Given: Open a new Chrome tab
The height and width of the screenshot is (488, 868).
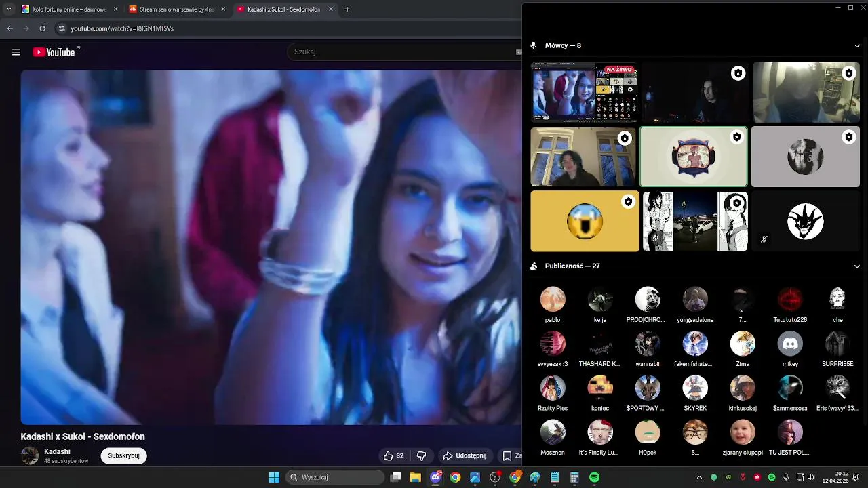Looking at the screenshot, I should [347, 9].
